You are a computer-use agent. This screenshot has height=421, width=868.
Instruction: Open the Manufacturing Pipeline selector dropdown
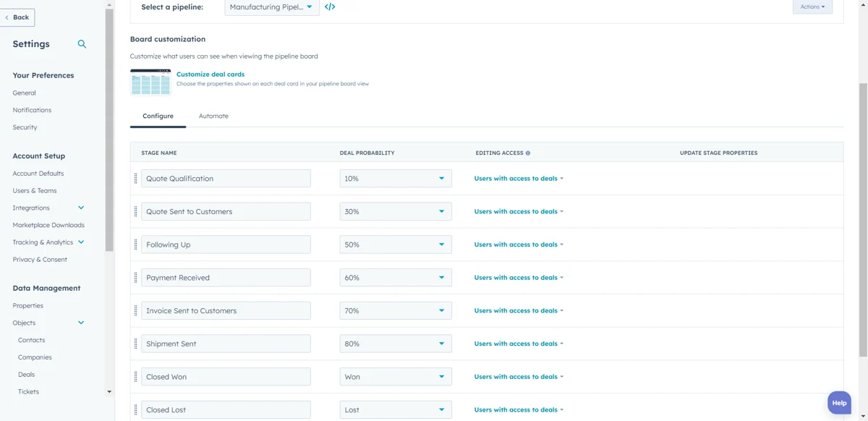272,7
